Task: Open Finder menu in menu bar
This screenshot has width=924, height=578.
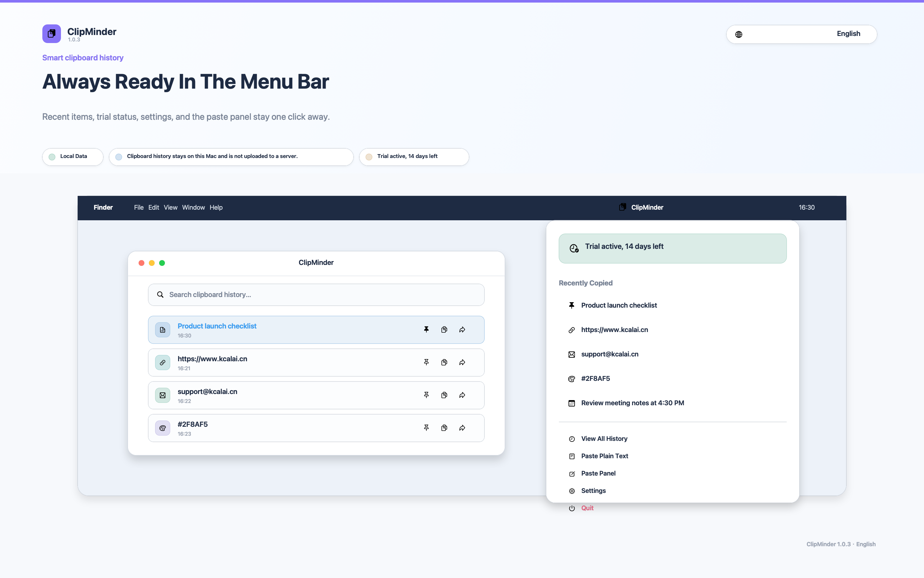Action: pyautogui.click(x=103, y=207)
